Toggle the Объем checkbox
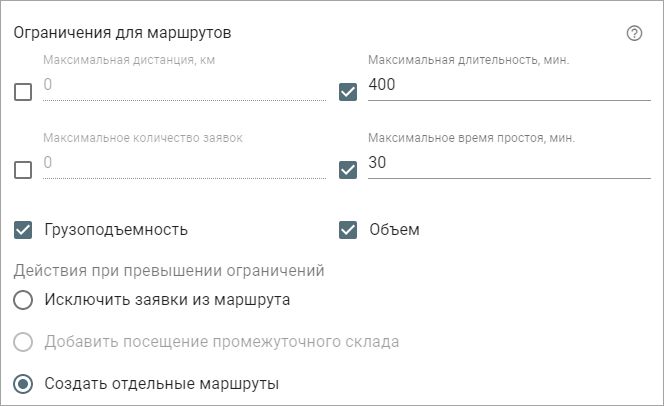This screenshot has width=664, height=406. coord(348,230)
